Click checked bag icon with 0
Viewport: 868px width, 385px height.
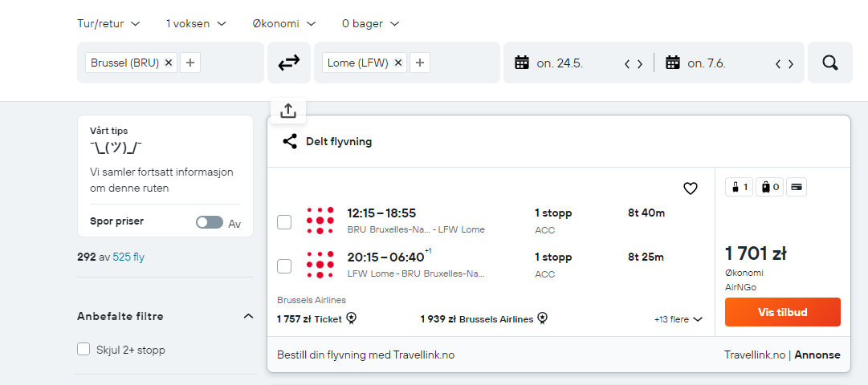(769, 187)
